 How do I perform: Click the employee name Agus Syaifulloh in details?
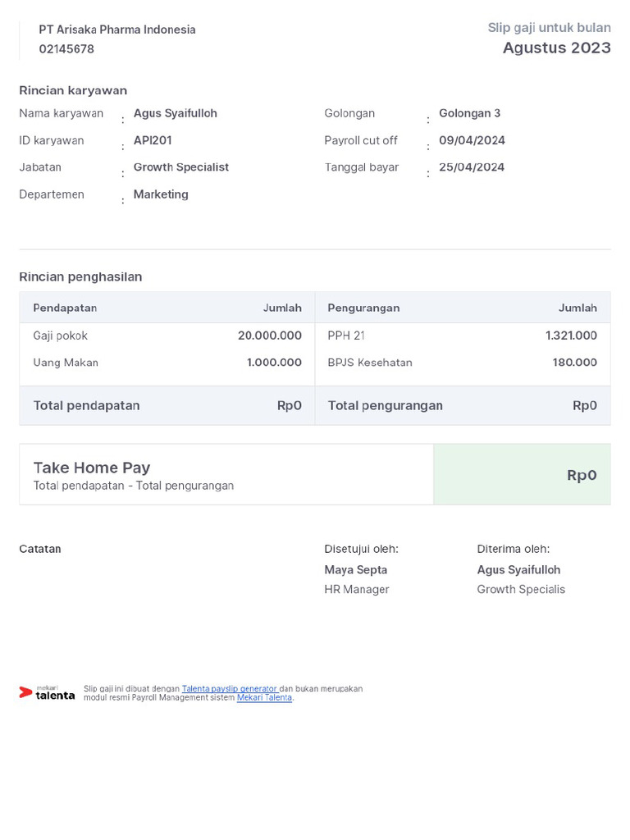(x=175, y=113)
